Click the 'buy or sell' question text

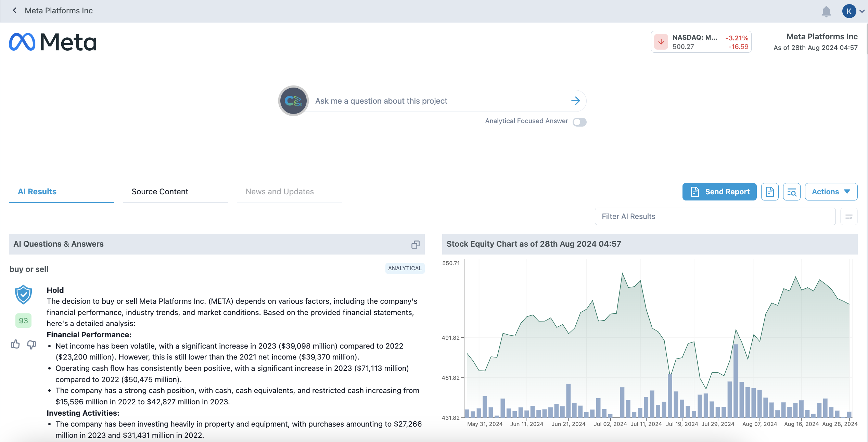29,269
